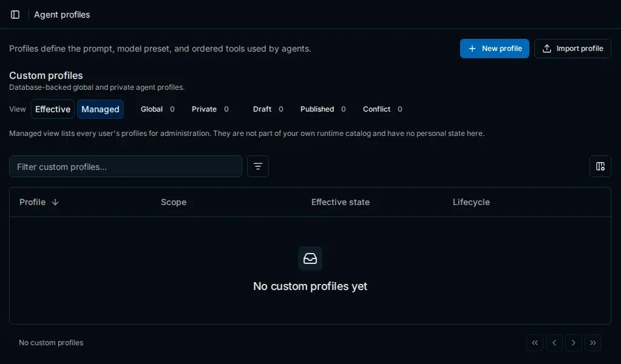This screenshot has width=621, height=364.
Task: Go to last page
Action: 593,343
